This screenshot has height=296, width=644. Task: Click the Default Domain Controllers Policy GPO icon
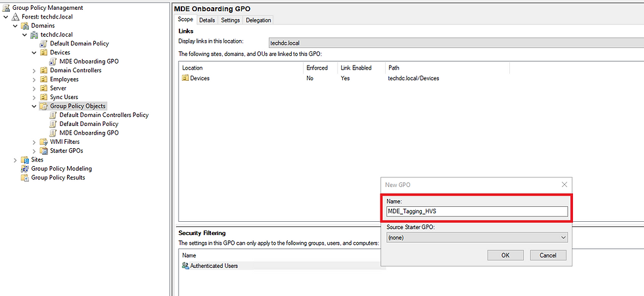tap(53, 116)
